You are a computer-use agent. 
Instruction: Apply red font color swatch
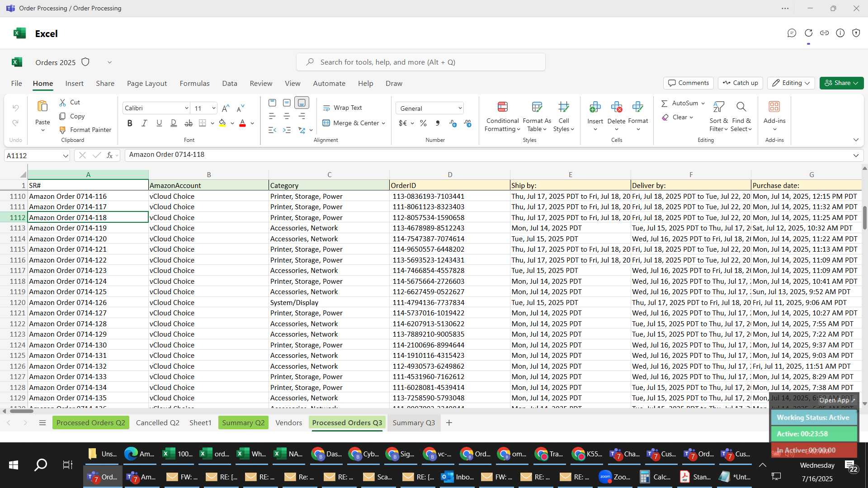point(242,123)
